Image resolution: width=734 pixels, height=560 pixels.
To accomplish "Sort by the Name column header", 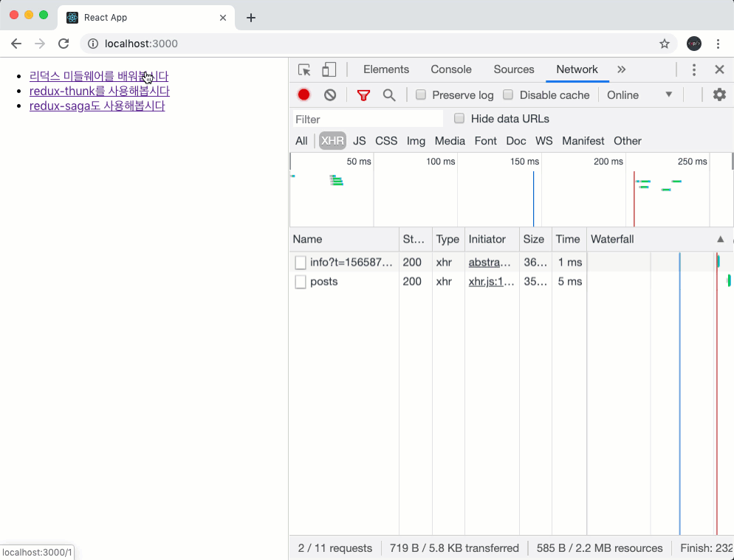I will pos(344,240).
